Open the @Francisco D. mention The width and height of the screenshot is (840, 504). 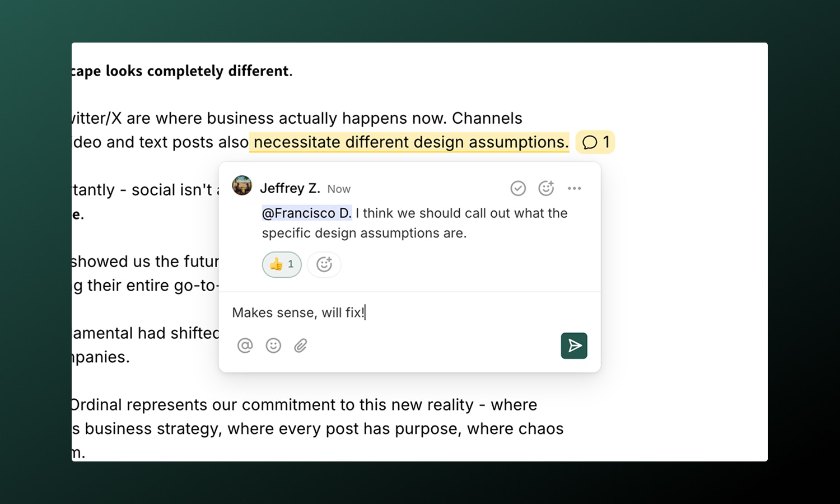[x=306, y=213]
